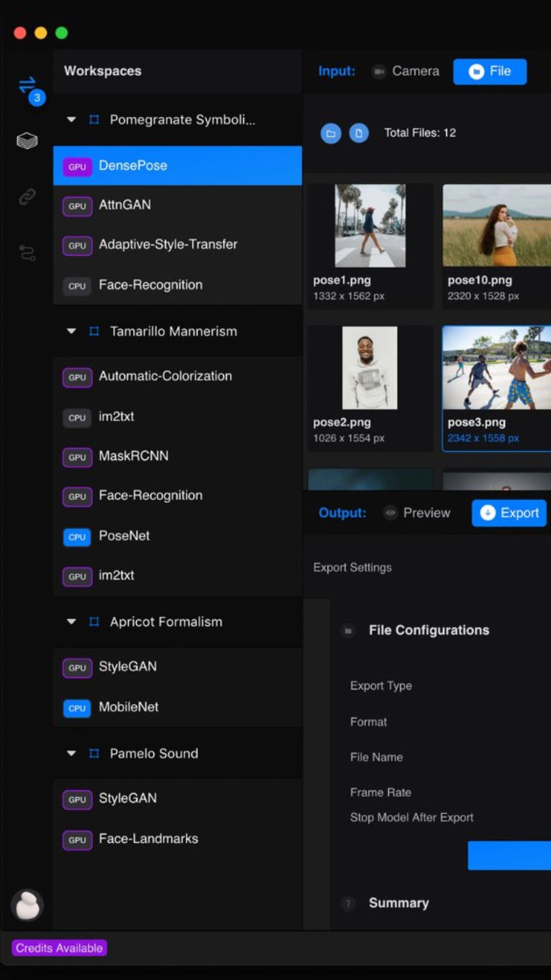Switch output to Preview tab
This screenshot has height=980, width=551.
pos(417,513)
